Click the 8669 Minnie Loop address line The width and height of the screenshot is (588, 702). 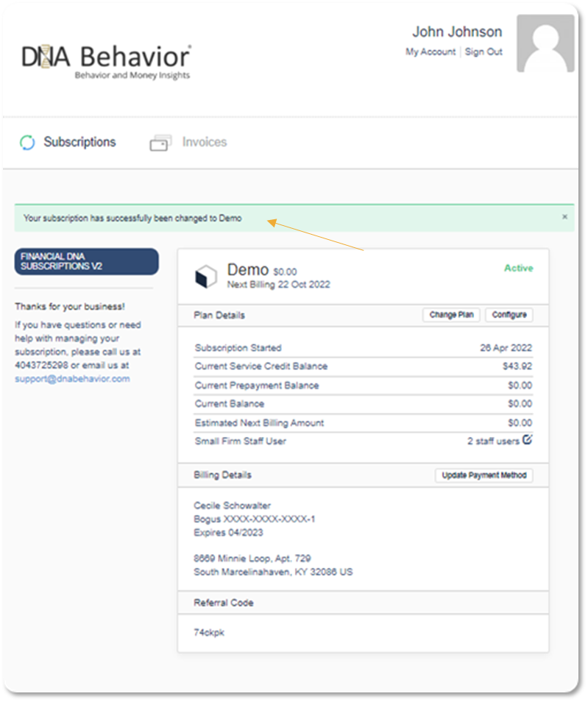click(x=252, y=559)
